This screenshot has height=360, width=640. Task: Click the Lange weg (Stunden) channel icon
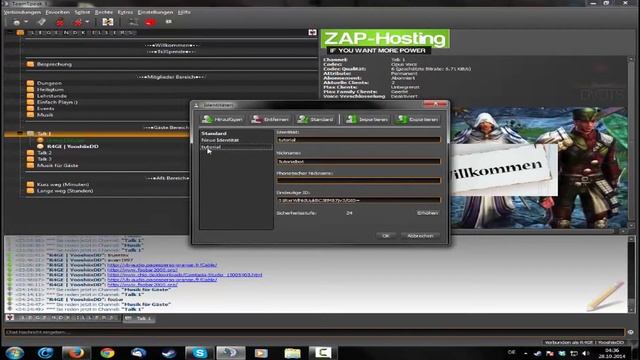(30, 191)
